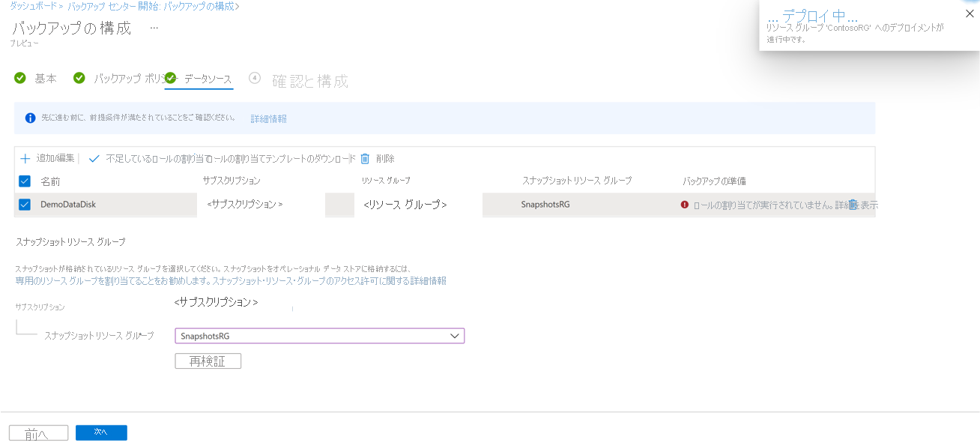Go to the 基本 tab

[x=46, y=79]
